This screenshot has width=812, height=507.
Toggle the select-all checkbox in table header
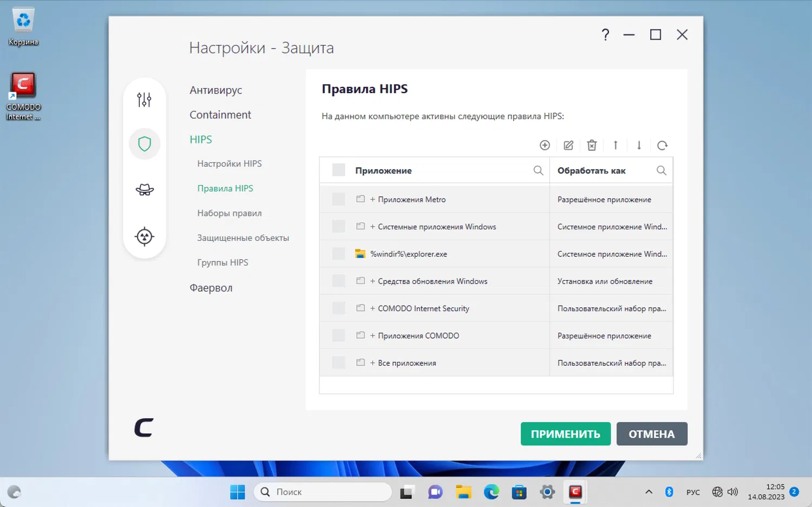tap(339, 170)
